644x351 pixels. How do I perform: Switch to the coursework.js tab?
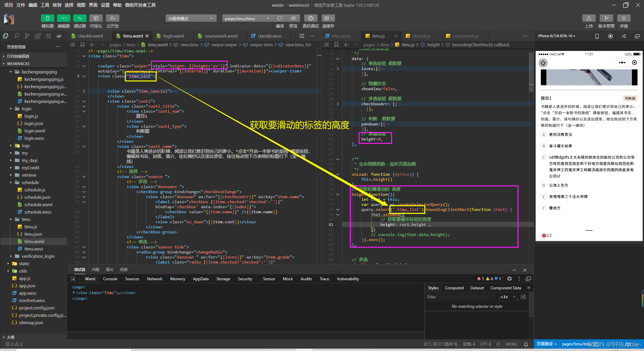click(466, 36)
